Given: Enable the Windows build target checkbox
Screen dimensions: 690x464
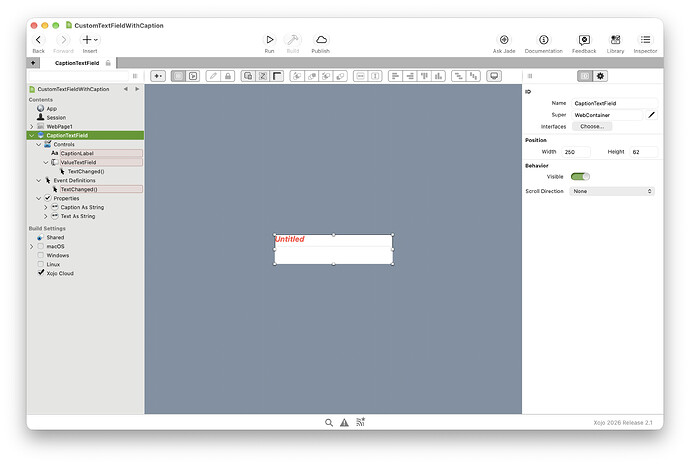Looking at the screenshot, I should (x=40, y=255).
